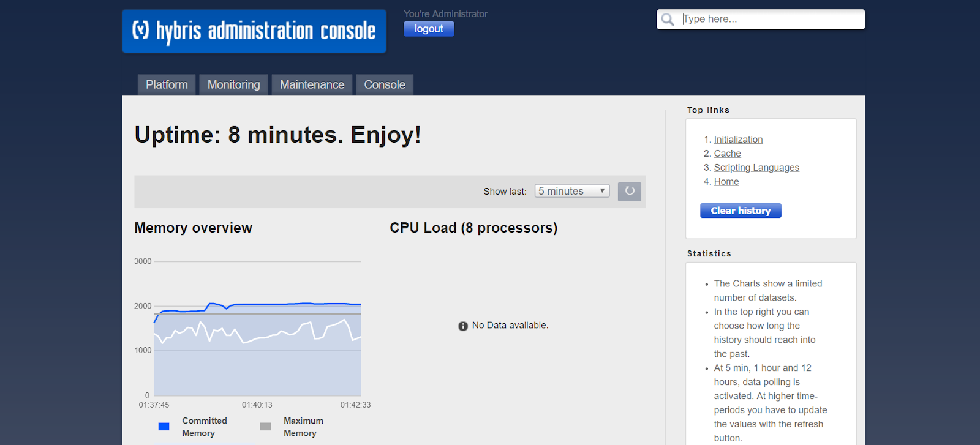This screenshot has width=980, height=445.
Task: Click the Clear history button
Action: tap(741, 211)
